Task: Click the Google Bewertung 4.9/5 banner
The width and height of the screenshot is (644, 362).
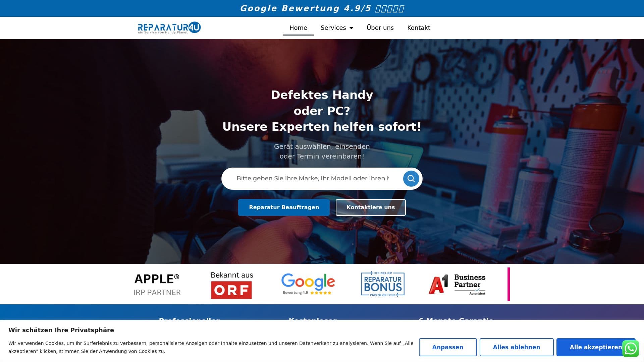Action: coord(322,8)
